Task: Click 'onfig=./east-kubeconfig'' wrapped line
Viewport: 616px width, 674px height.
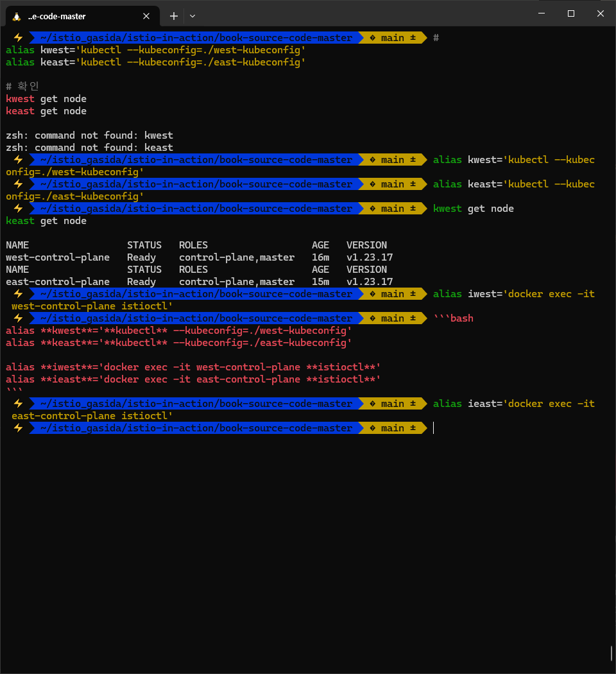Action: tap(74, 196)
